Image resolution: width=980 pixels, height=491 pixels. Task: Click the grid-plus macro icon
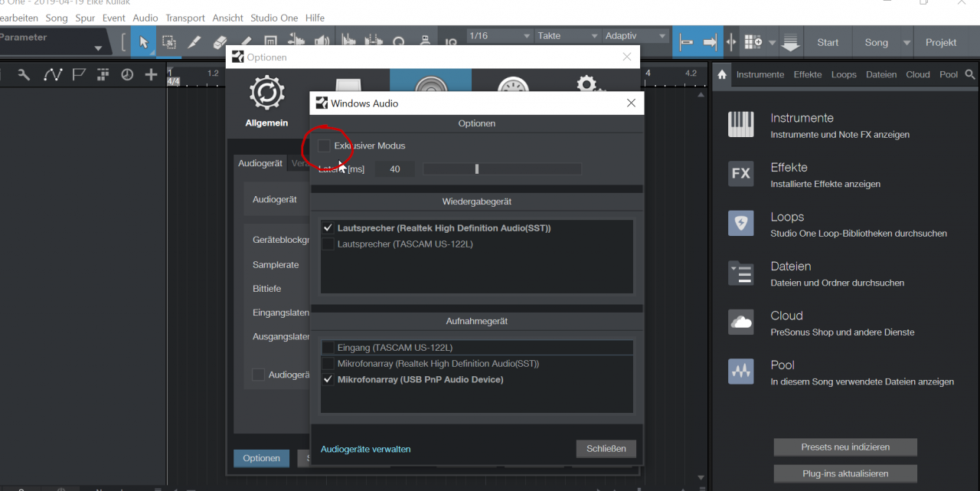tap(753, 42)
